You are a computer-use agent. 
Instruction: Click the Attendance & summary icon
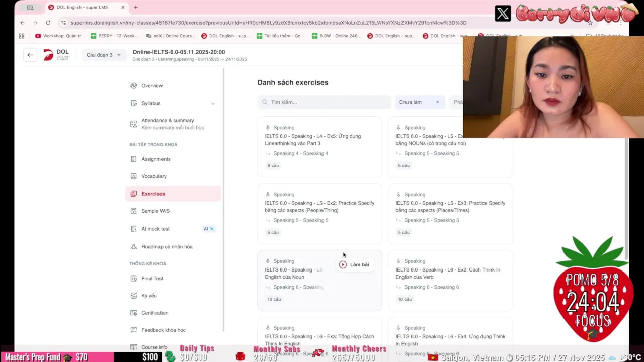[133, 124]
